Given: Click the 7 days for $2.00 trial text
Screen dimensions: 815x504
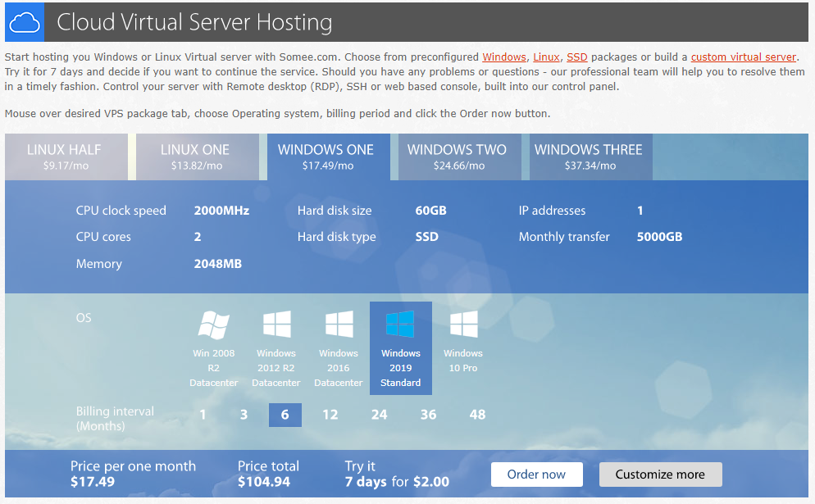Looking at the screenshot, I should click(397, 482).
